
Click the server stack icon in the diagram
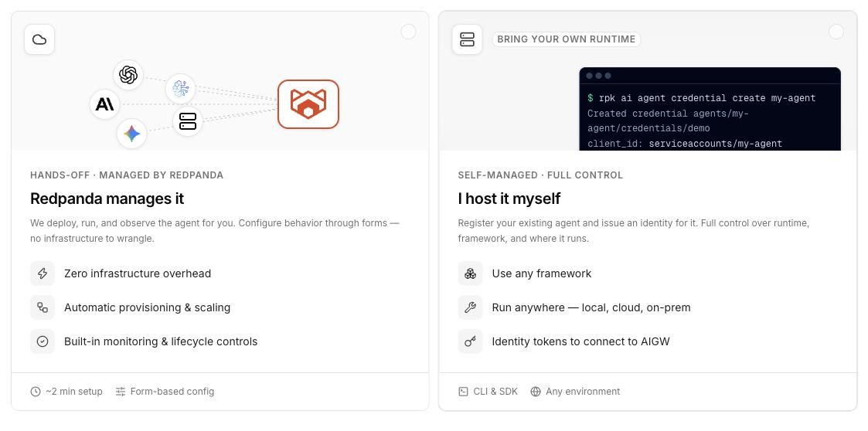(x=188, y=121)
